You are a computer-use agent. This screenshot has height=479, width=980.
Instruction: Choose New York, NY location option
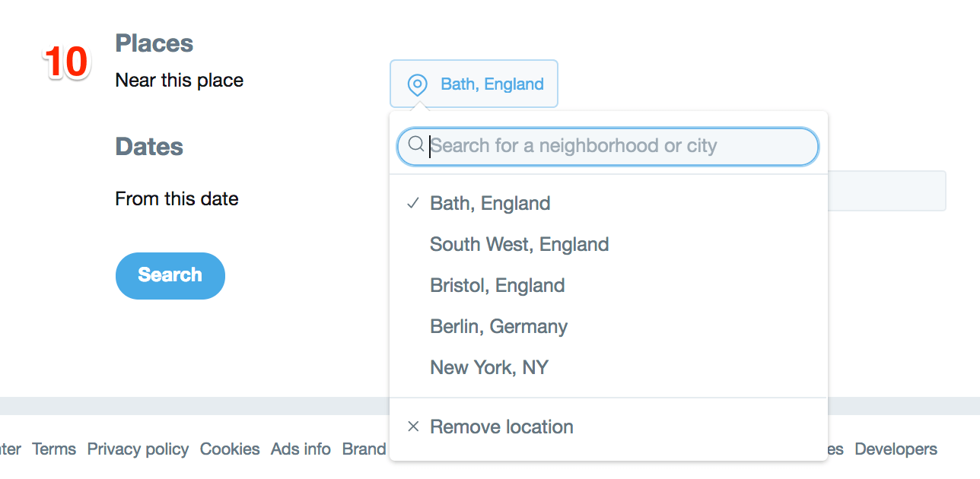(488, 367)
